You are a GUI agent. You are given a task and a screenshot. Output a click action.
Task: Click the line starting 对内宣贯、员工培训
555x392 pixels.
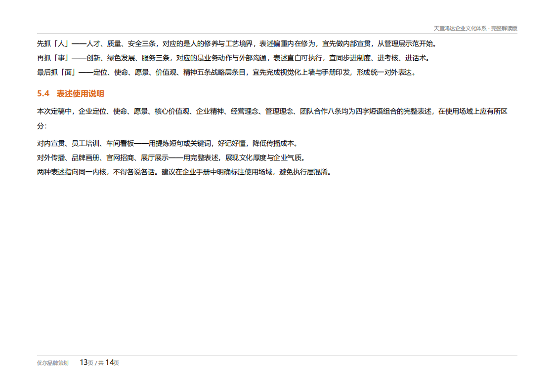click(168, 144)
